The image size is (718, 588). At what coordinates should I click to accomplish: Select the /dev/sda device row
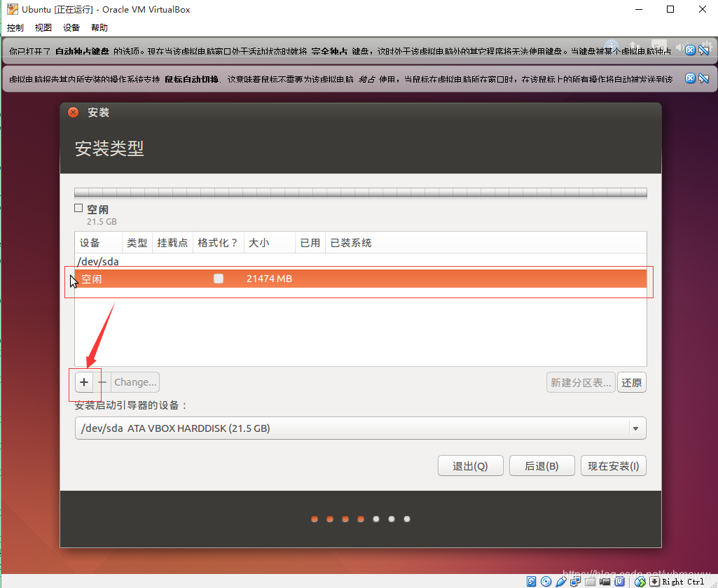(x=360, y=261)
